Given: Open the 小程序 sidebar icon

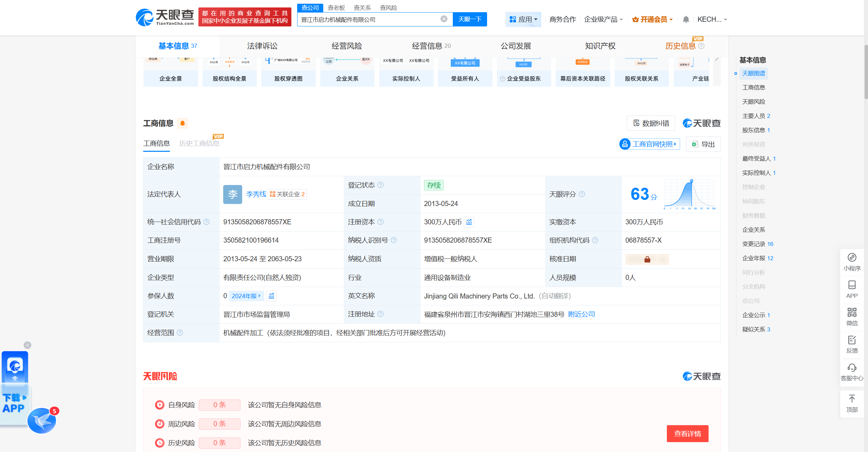Looking at the screenshot, I should tap(852, 258).
